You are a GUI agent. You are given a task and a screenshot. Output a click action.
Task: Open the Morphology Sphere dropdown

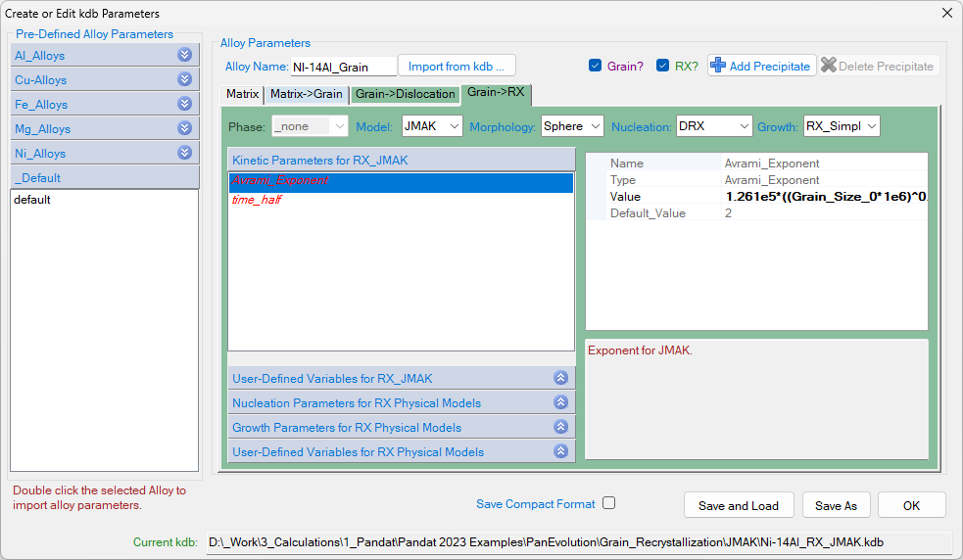coord(573,126)
